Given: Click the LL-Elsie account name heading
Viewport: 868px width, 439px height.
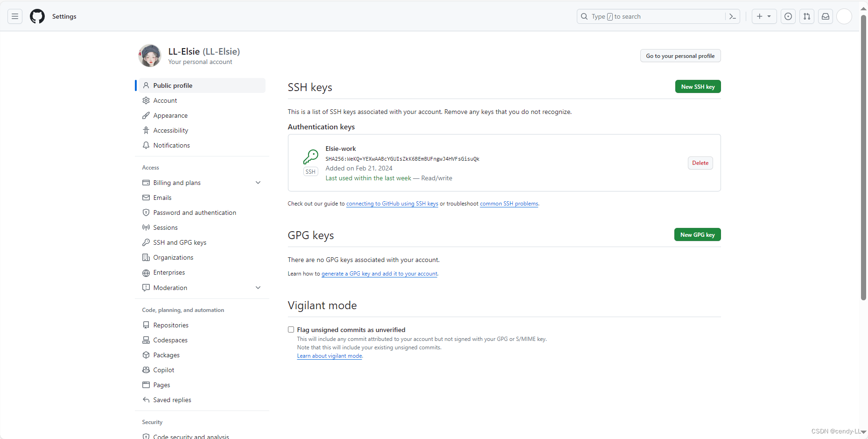Looking at the screenshot, I should pyautogui.click(x=204, y=51).
